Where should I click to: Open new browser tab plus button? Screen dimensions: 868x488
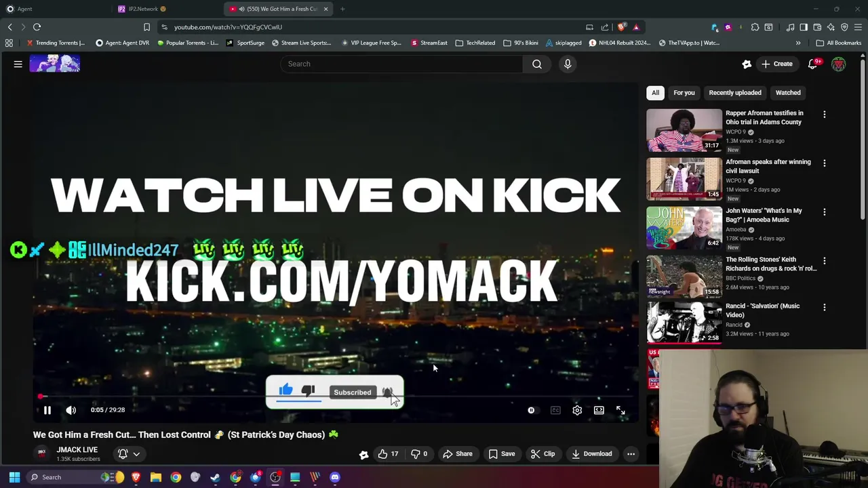point(342,9)
